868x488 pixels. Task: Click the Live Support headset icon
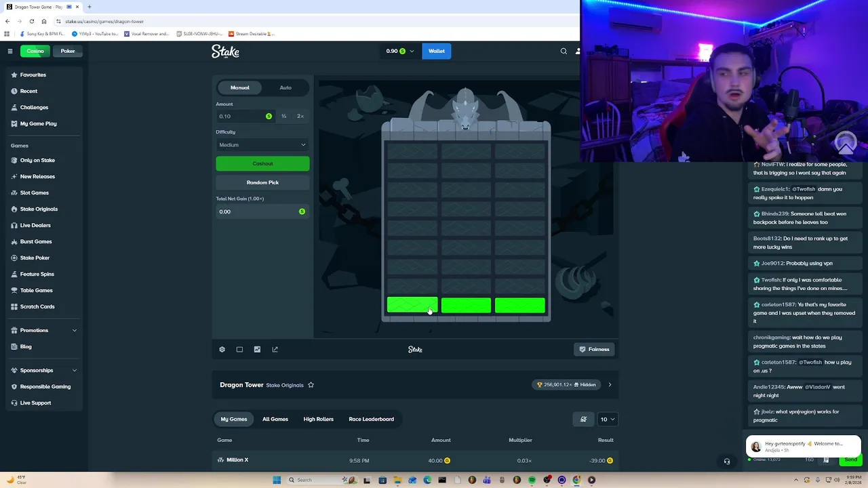(14, 403)
